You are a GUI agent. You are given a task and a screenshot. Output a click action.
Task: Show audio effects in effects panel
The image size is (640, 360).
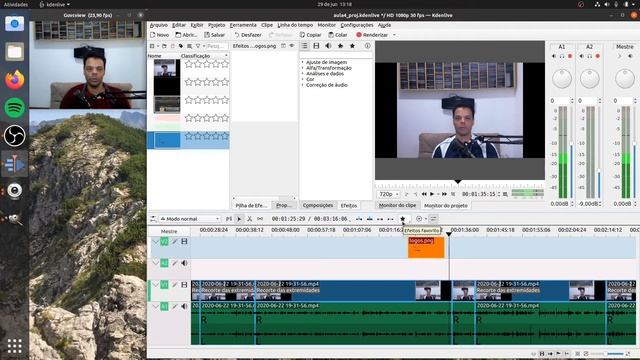click(328, 46)
